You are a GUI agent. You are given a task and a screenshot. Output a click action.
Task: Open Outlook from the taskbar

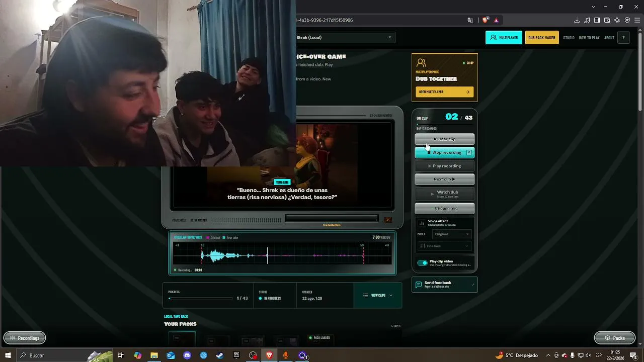click(x=171, y=355)
